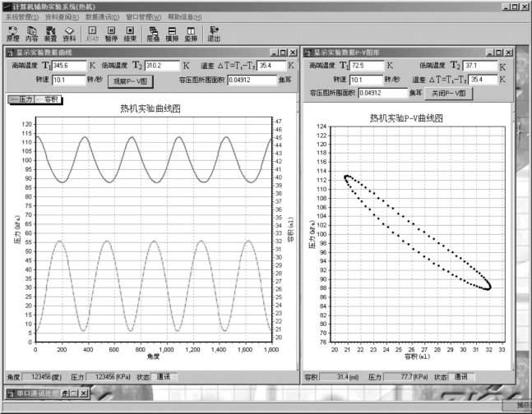Viewport: 532px width, 414px height.
Task: Tile windows horizontally with 横排 icon
Action: pos(172,33)
